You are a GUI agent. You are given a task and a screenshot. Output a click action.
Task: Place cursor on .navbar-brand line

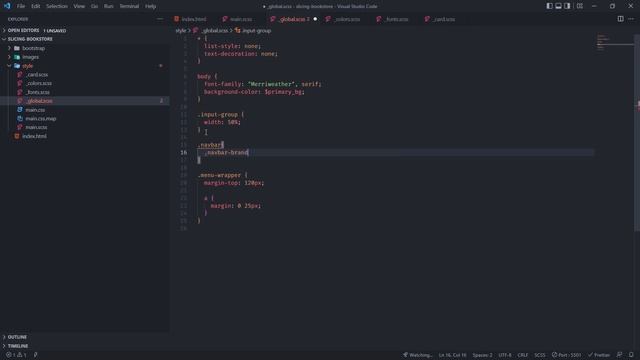pos(227,153)
